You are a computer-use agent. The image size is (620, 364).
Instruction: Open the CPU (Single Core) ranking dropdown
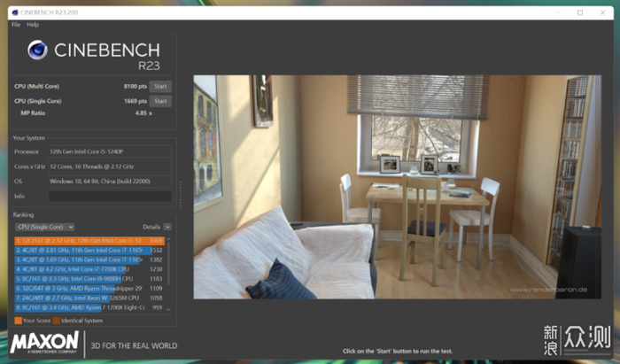point(44,227)
